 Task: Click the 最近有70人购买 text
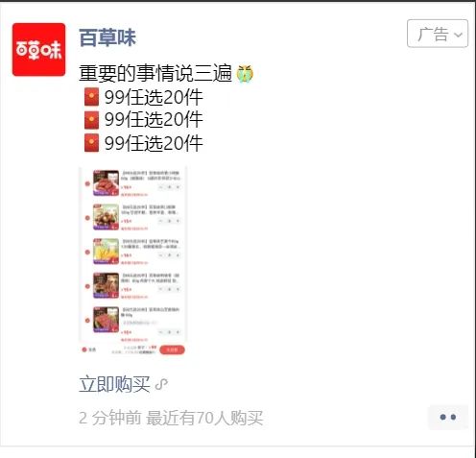tap(204, 418)
